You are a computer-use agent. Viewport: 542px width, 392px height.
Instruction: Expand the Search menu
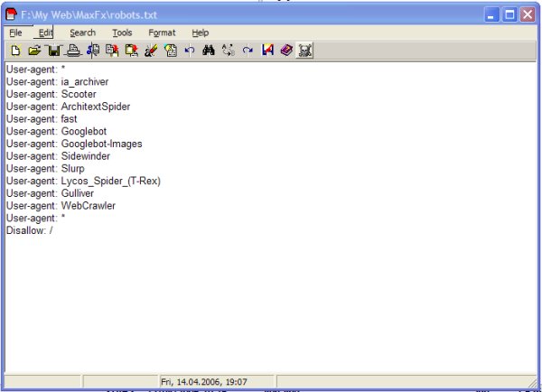82,33
